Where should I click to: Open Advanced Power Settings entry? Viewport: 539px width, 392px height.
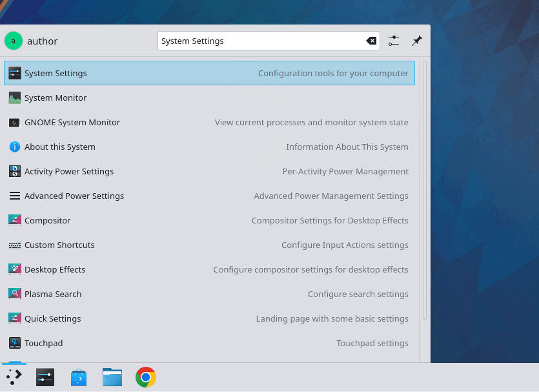(209, 196)
